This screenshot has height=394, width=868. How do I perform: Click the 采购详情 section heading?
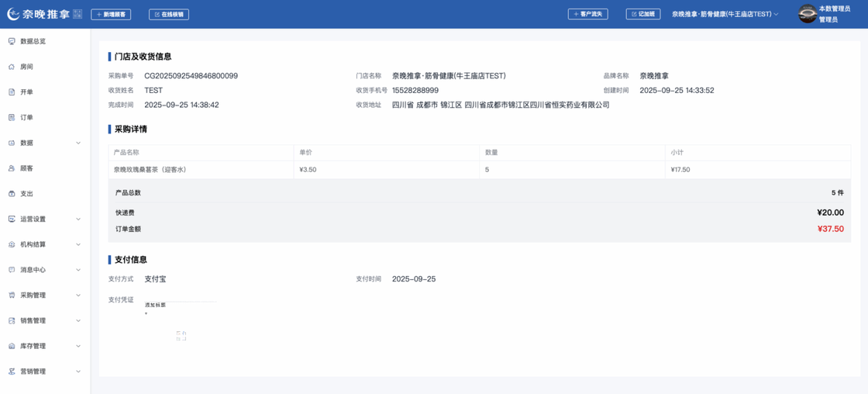point(131,130)
